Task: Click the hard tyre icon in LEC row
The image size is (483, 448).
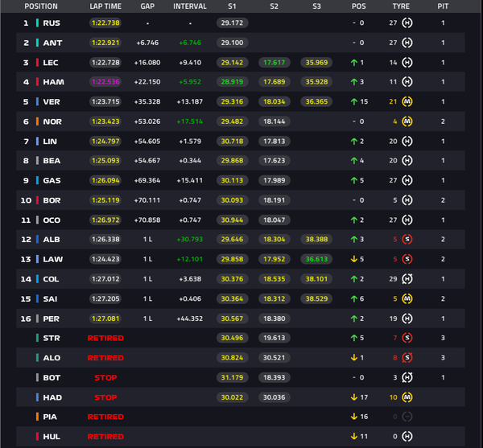Action: click(407, 63)
